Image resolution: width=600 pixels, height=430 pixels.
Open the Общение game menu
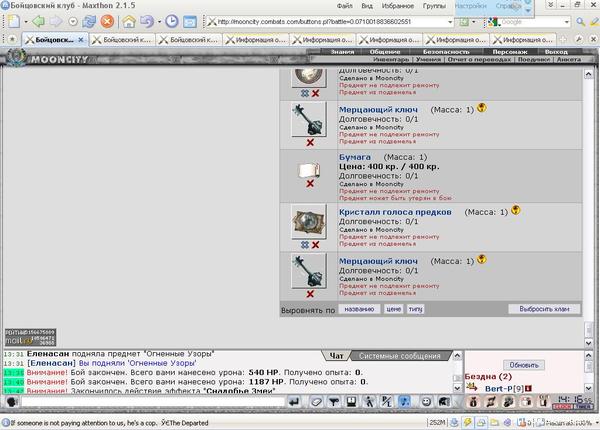(x=385, y=52)
